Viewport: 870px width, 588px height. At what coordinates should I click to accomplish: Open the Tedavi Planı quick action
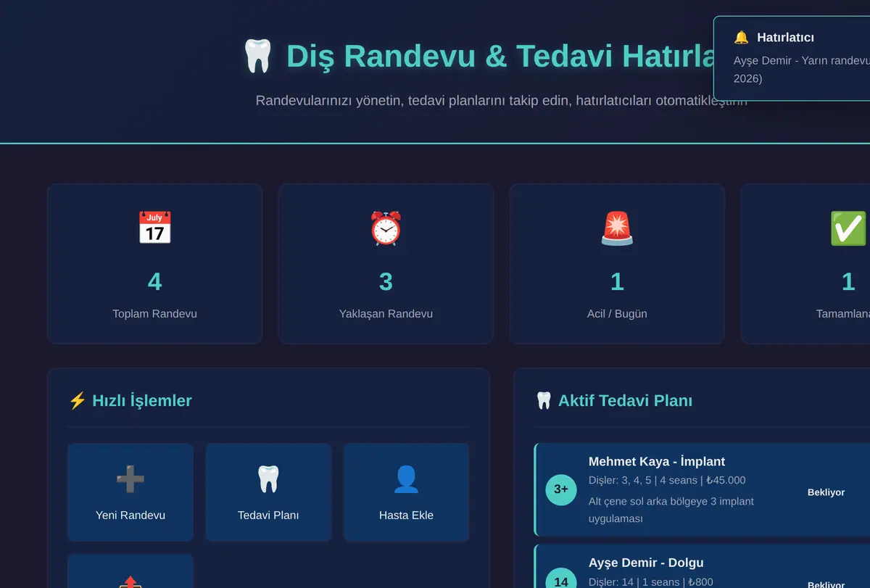[x=268, y=492]
